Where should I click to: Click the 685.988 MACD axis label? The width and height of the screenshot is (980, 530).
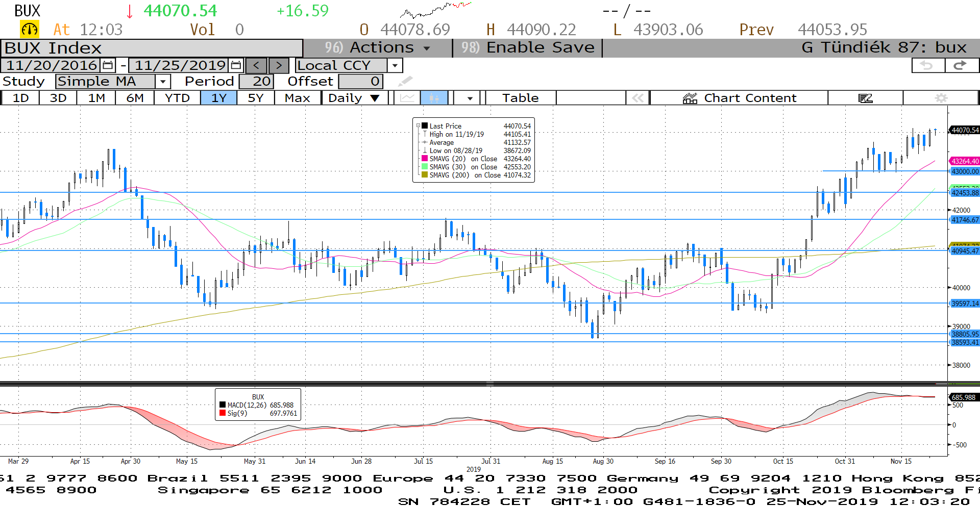pyautogui.click(x=963, y=397)
